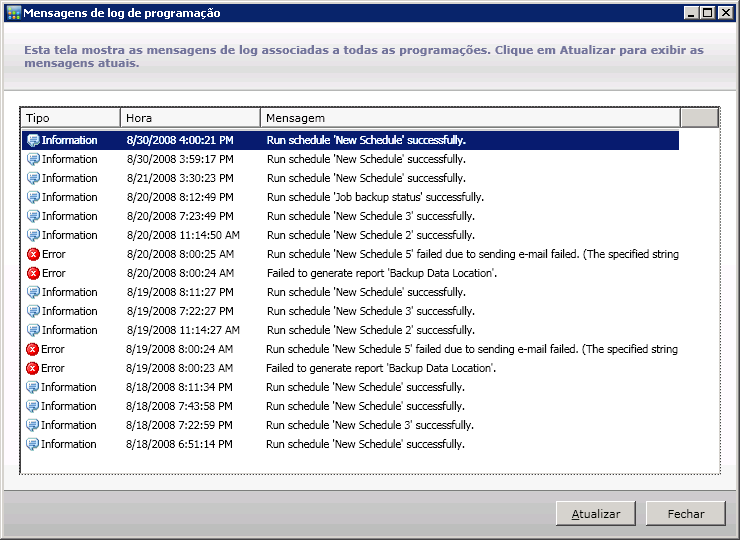This screenshot has height=540, width=740.
Task: Click Information icon for 8/18/2008 6:51:14 PM entry
Action: click(x=33, y=445)
